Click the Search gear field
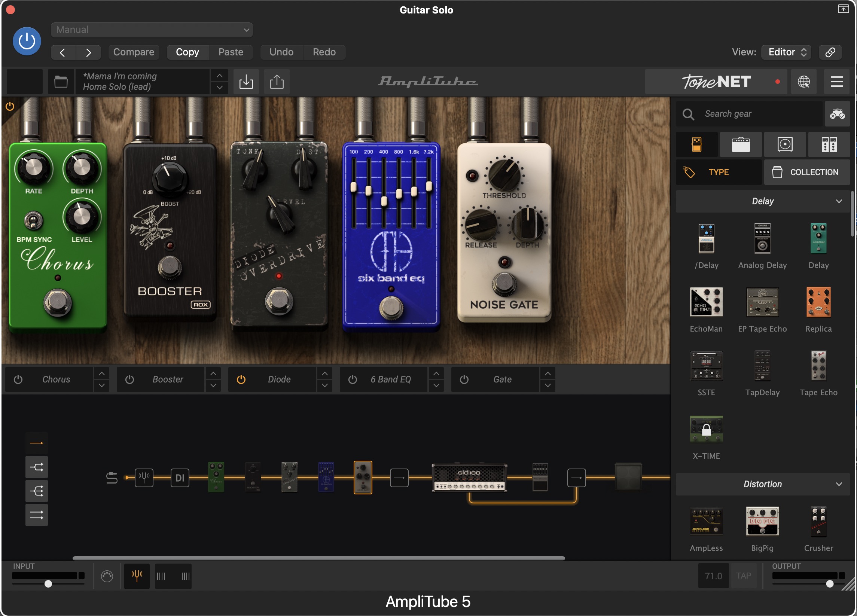Screen dimensions: 857x616 [x=749, y=114]
